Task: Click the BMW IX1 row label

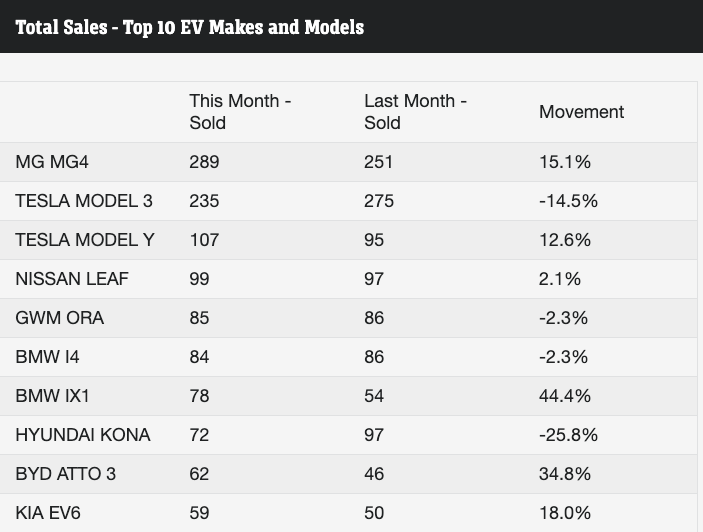Action: [x=53, y=396]
